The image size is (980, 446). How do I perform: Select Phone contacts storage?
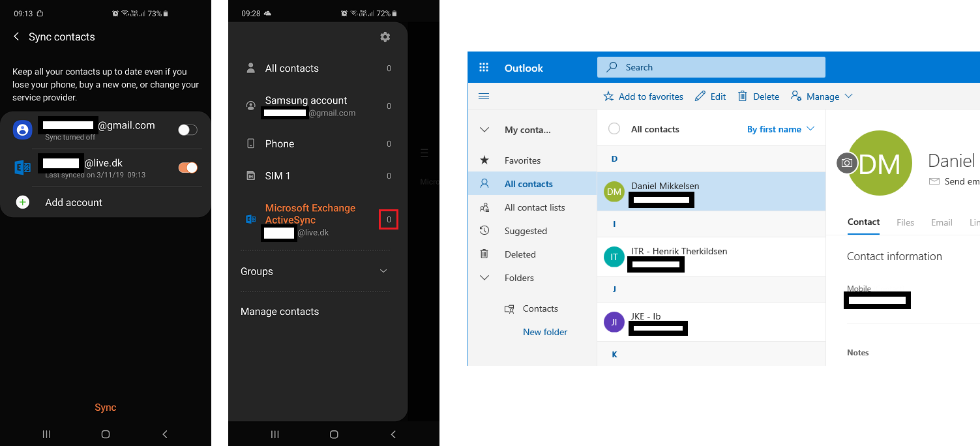[318, 143]
